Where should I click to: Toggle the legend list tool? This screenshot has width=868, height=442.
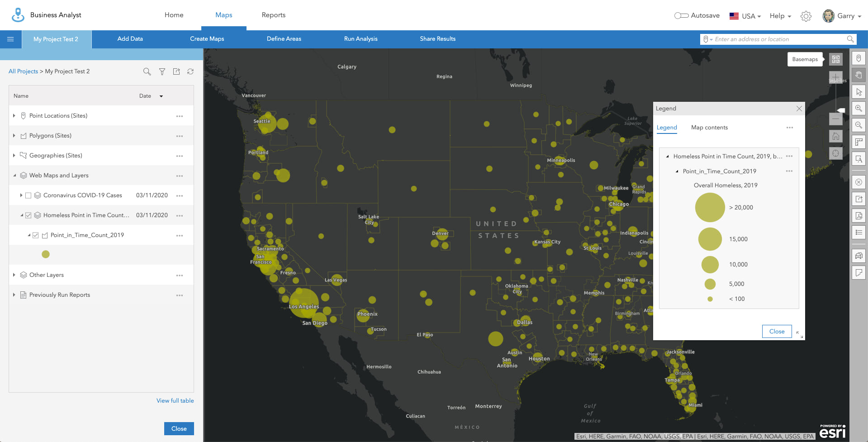859,233
